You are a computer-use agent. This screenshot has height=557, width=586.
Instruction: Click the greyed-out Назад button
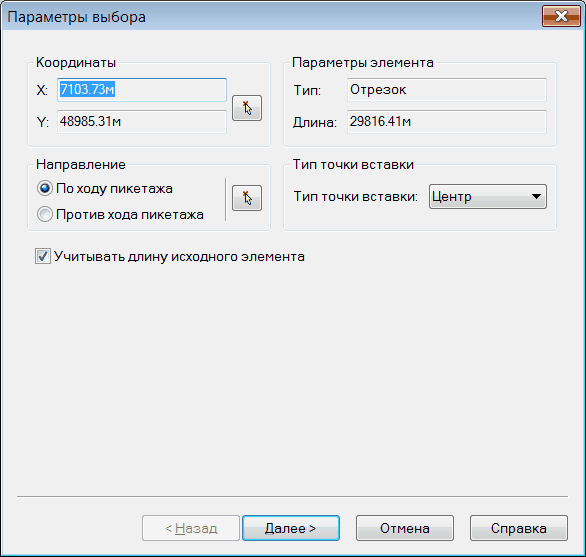click(191, 528)
